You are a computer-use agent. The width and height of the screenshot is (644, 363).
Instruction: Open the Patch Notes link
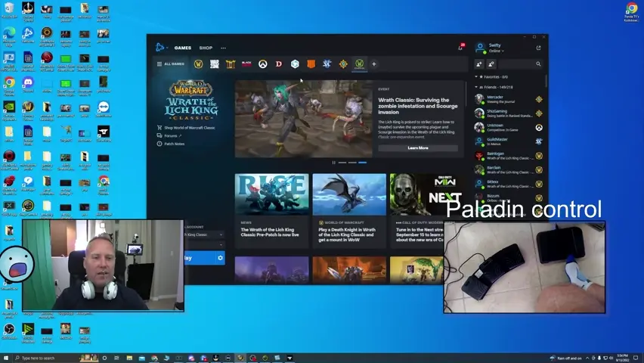tap(170, 144)
